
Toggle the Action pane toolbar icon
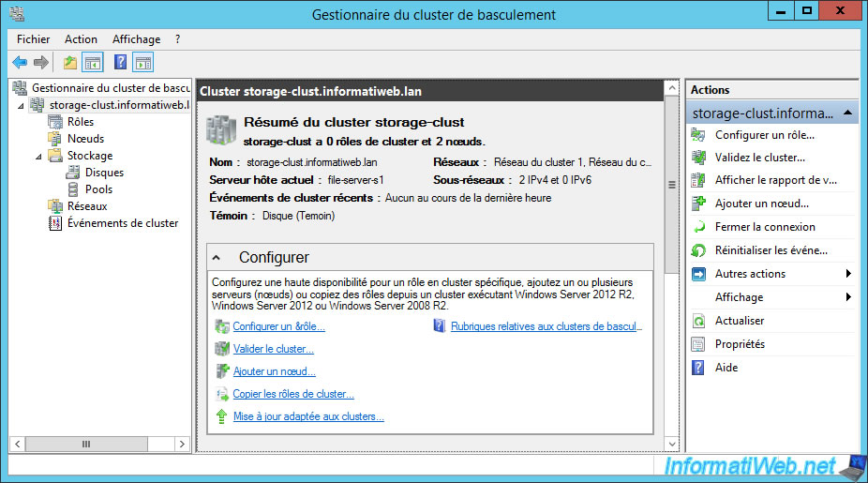142,63
